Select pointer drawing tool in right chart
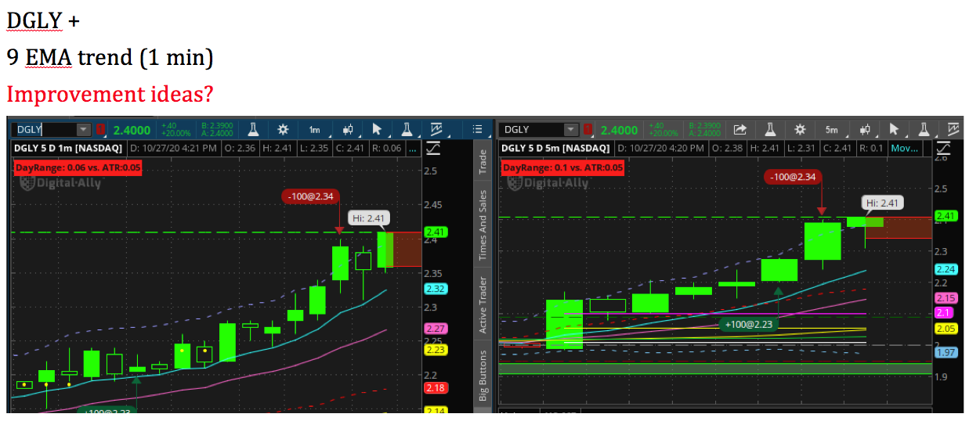 click(894, 130)
